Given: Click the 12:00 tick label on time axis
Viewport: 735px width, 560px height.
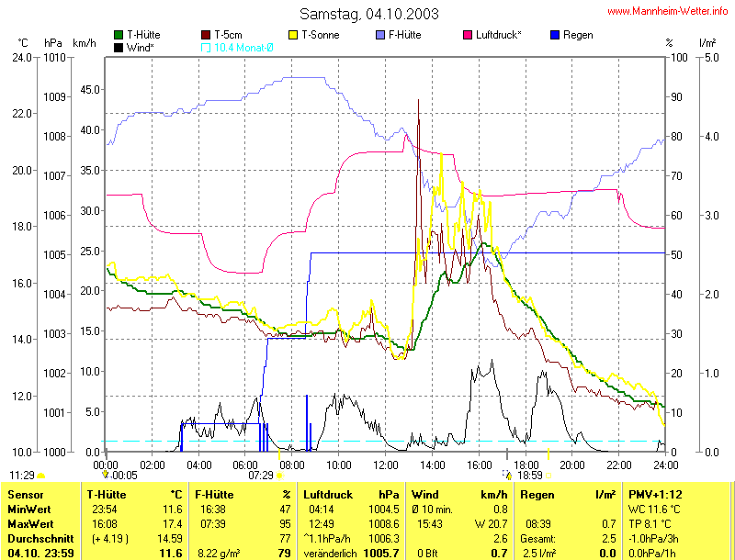Looking at the screenshot, I should click(385, 465).
